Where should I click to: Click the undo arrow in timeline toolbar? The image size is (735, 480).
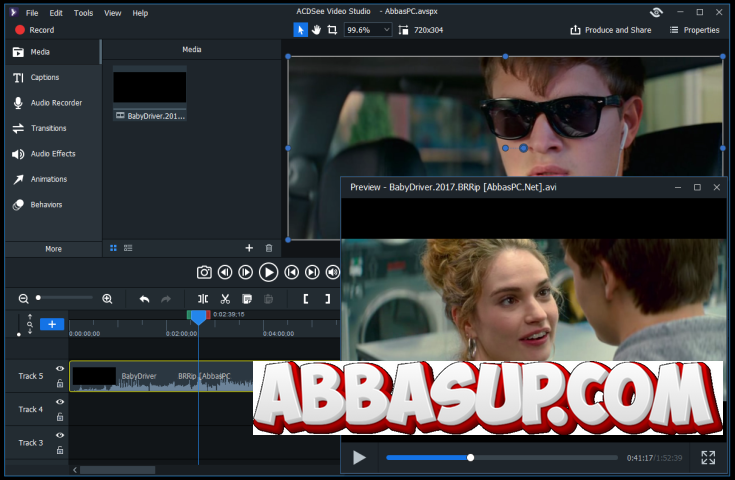tap(144, 299)
